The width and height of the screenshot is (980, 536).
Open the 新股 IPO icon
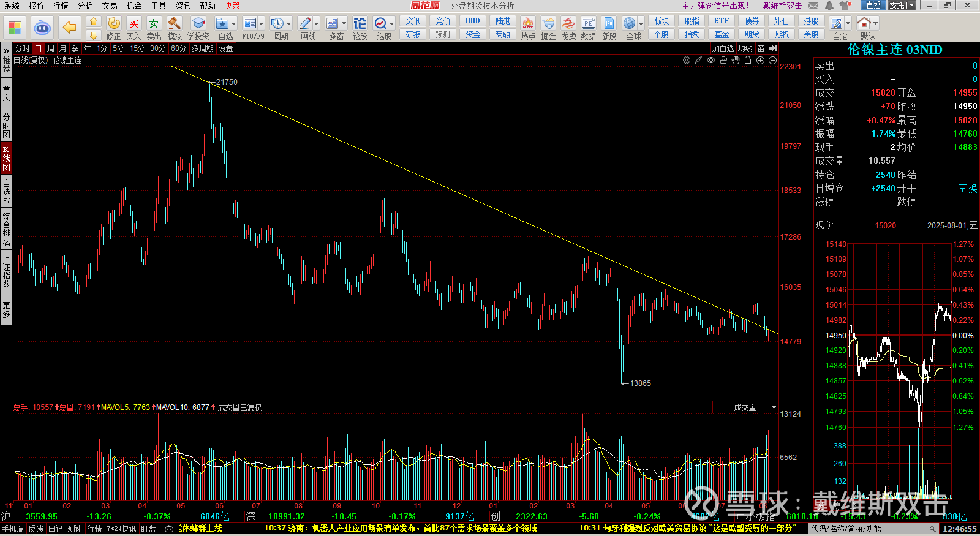pyautogui.click(x=609, y=28)
